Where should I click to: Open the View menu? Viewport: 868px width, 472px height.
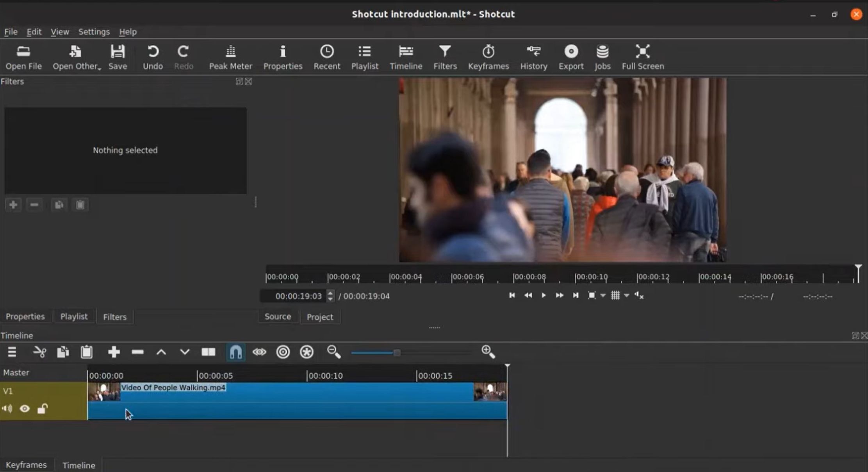(x=60, y=31)
